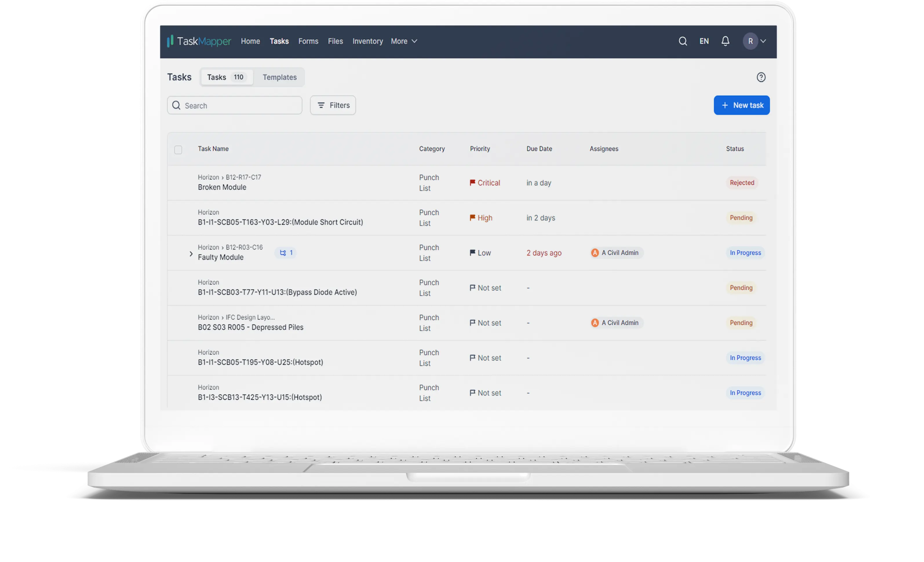Viewport: 924px width, 562px height.
Task: Open the Forms page
Action: pyautogui.click(x=308, y=41)
